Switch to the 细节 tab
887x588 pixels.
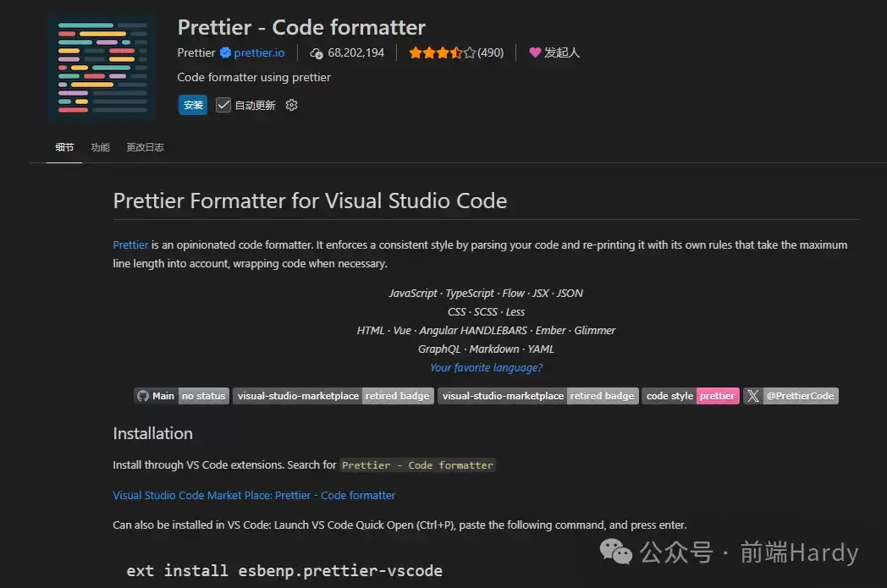pos(64,147)
